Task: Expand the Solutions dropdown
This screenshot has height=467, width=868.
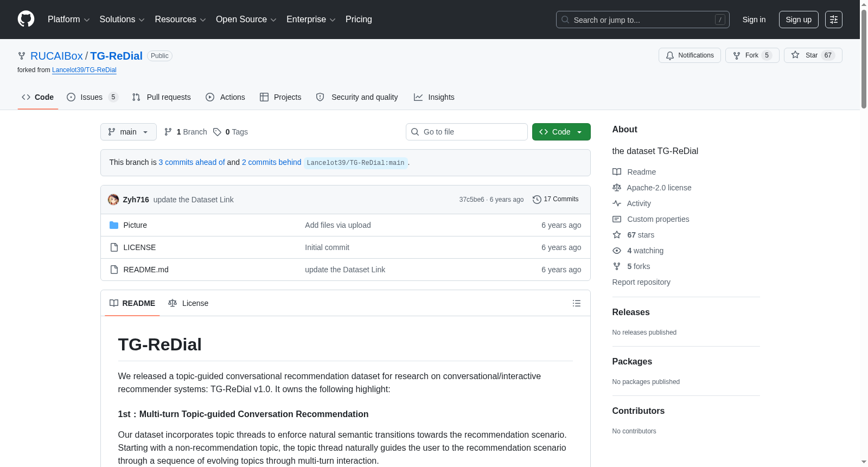Action: (122, 20)
